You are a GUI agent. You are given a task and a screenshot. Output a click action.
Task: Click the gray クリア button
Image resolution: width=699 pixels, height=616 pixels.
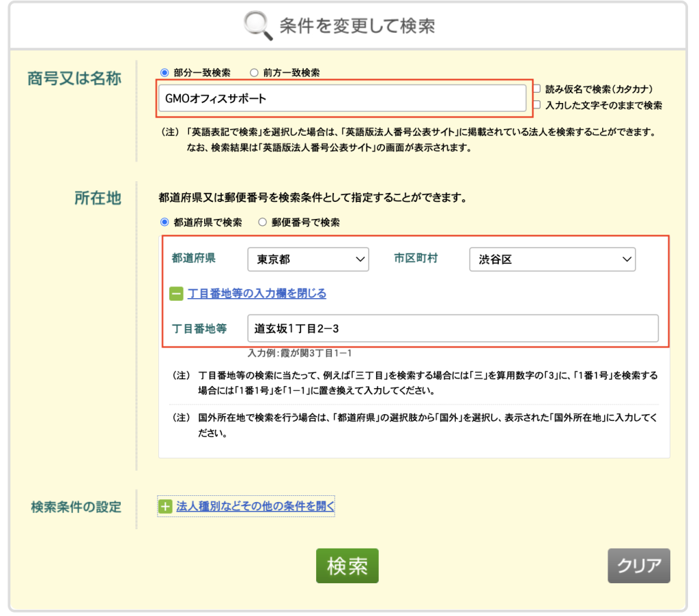coord(639,566)
